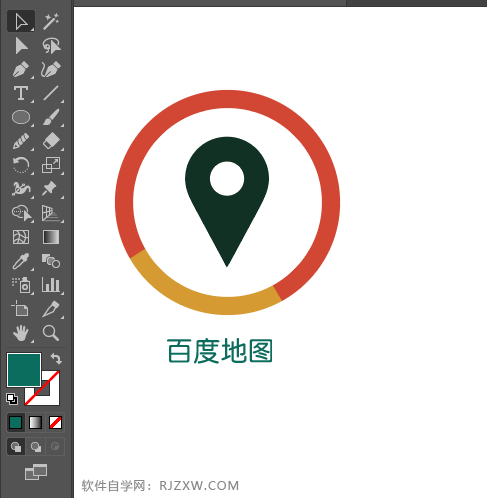Select the Slice tool
This screenshot has width=487, height=498.
[x=51, y=308]
